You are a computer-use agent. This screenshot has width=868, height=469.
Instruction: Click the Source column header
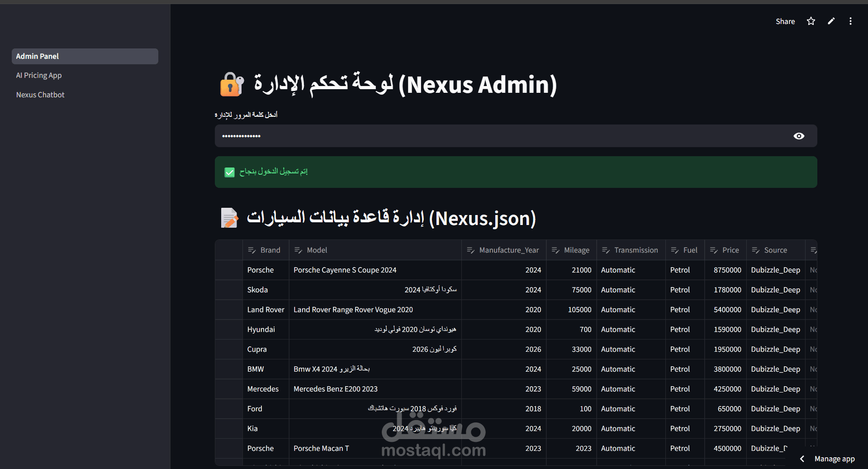776,250
